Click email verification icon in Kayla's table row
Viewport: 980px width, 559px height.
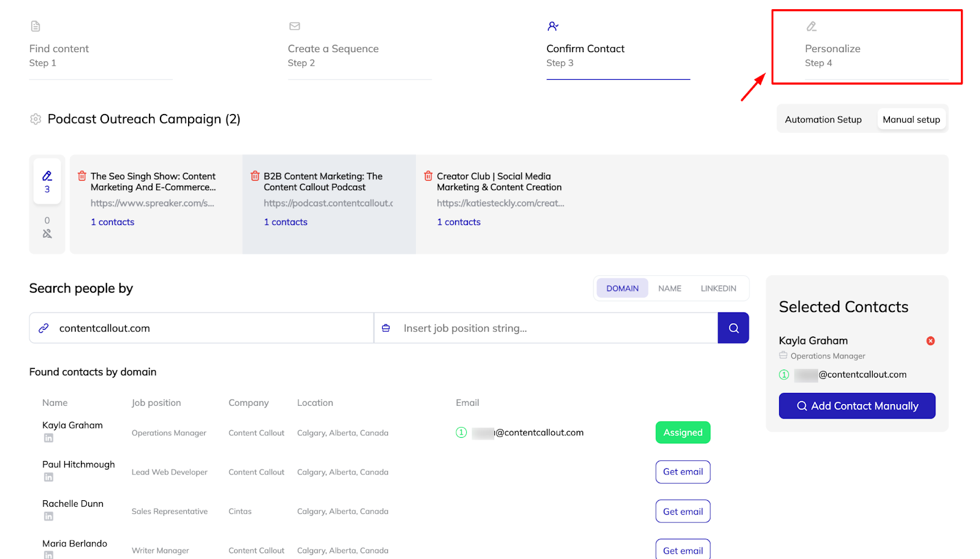click(x=461, y=433)
